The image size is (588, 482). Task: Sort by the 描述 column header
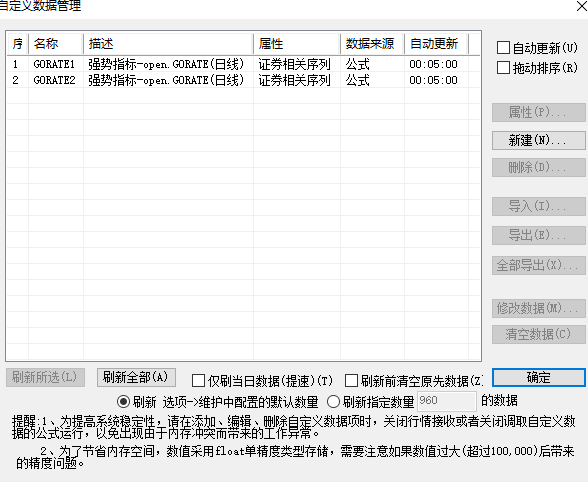pyautogui.click(x=168, y=44)
